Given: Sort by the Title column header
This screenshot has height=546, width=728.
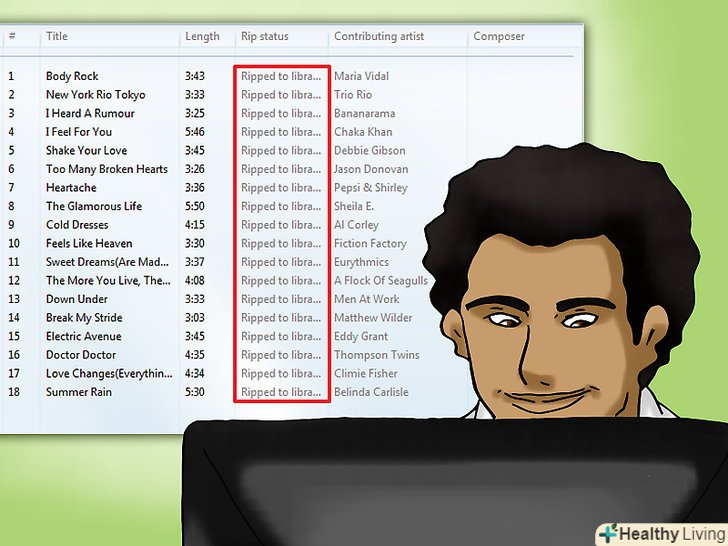Looking at the screenshot, I should (57, 36).
